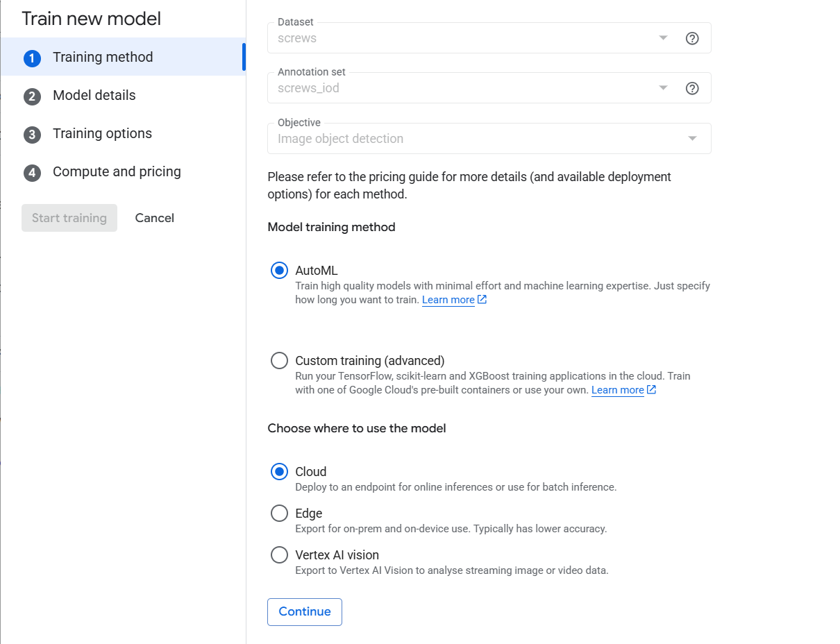This screenshot has width=840, height=644.
Task: Select Custom training (advanced) radio
Action: [279, 361]
